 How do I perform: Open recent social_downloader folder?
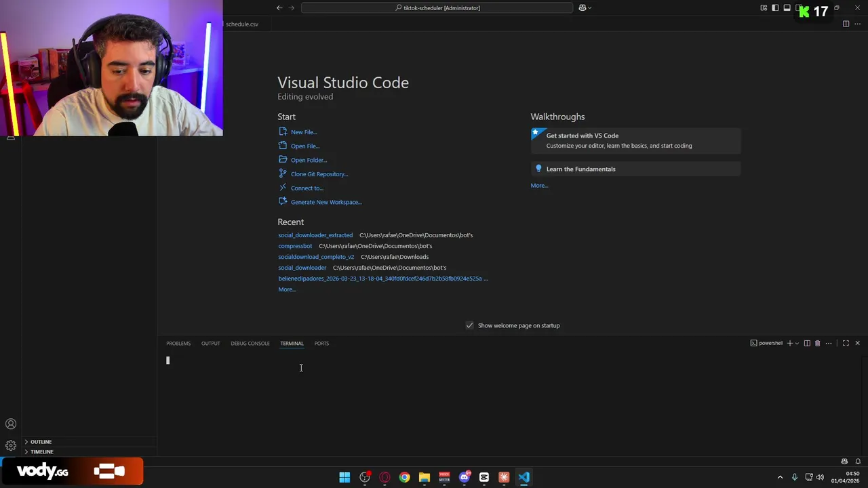302,268
